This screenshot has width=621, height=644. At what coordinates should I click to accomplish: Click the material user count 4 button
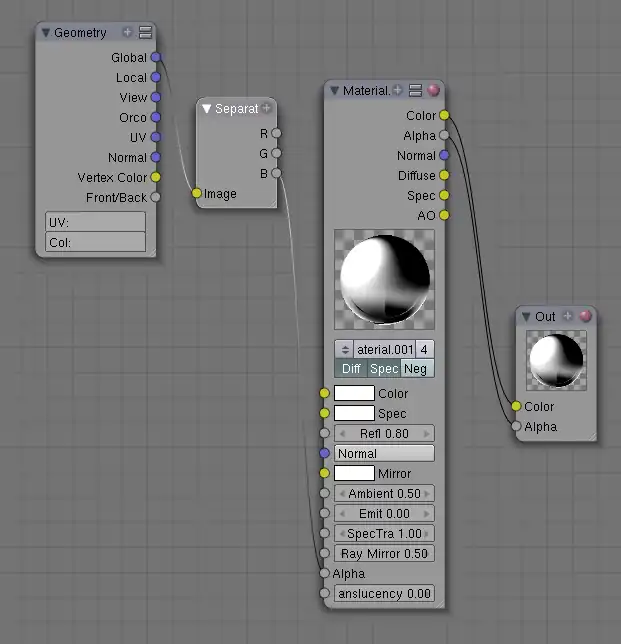click(x=425, y=349)
